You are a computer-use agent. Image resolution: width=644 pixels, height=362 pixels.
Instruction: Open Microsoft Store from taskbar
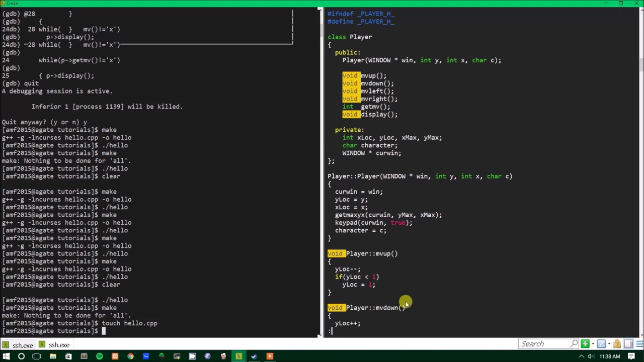[68, 356]
